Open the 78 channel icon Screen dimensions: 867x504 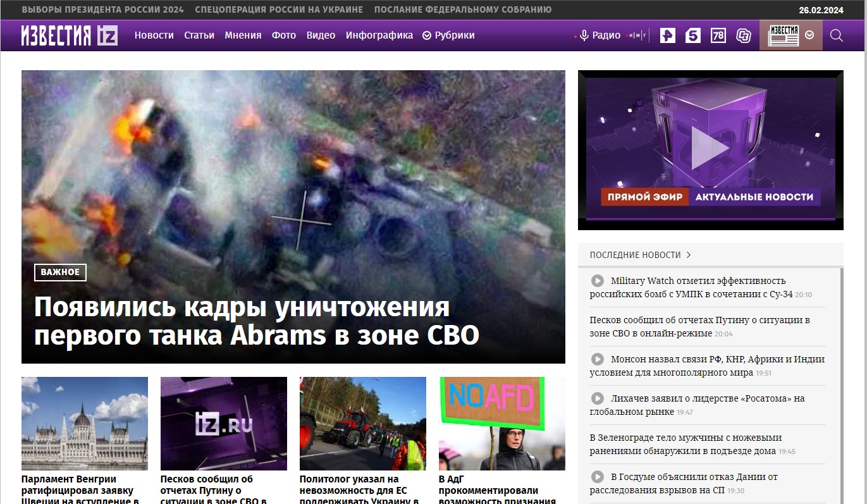[718, 35]
